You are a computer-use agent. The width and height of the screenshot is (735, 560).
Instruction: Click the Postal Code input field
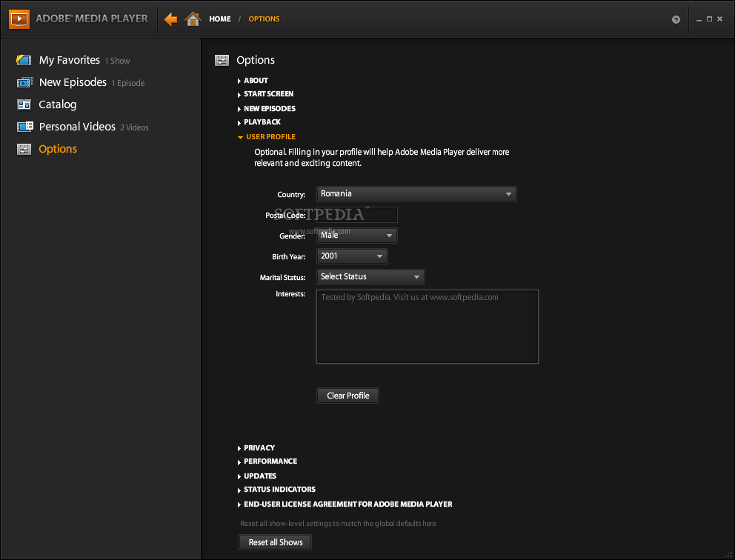[x=356, y=215]
